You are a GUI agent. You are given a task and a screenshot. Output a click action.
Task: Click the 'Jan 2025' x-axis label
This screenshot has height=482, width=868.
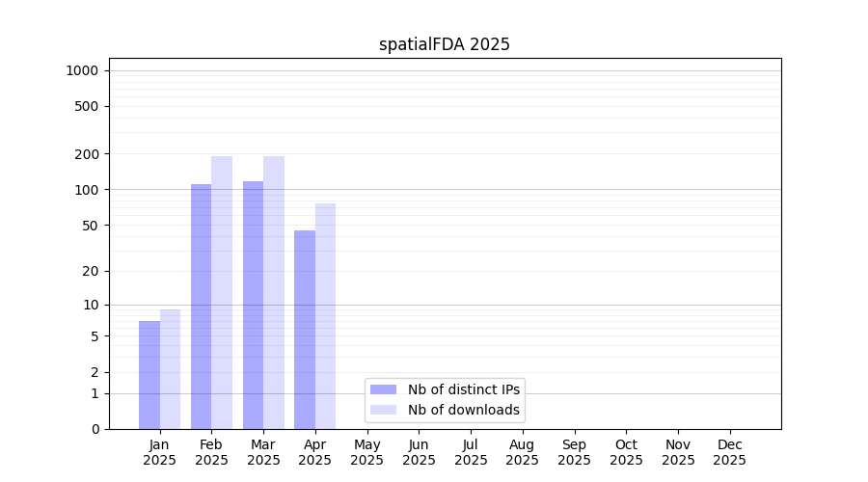160,452
